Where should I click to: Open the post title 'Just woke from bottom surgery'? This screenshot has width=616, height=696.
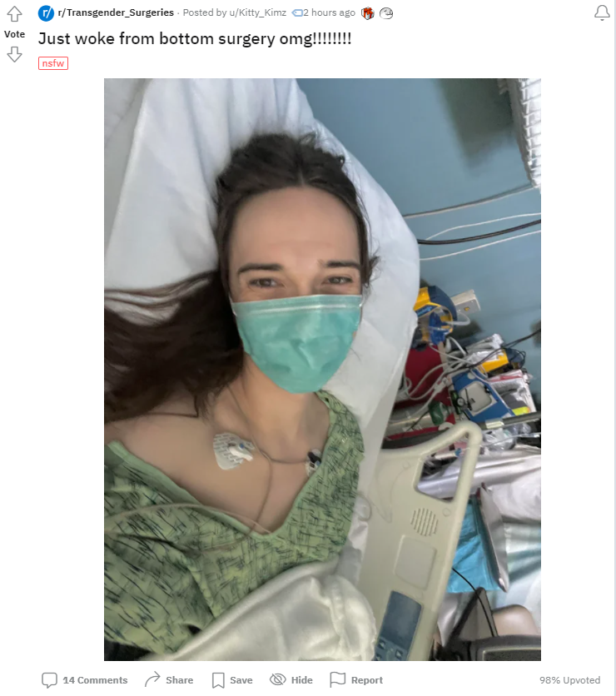coord(195,38)
